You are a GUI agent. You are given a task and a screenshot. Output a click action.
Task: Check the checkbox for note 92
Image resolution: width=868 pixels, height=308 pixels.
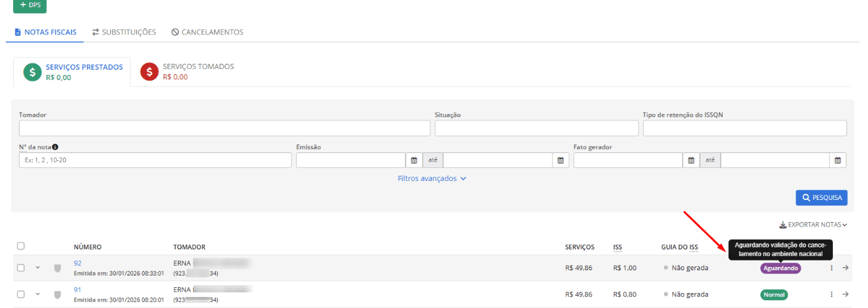21,268
